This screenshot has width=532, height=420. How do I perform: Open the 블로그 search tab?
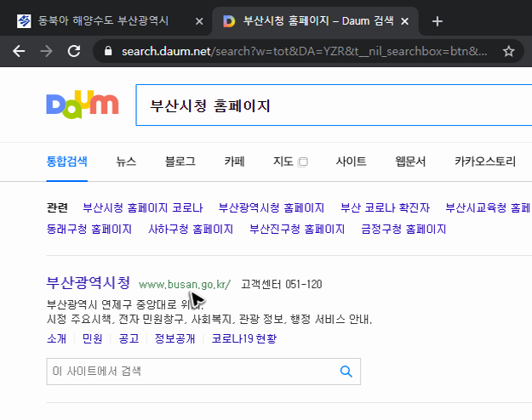tap(180, 162)
